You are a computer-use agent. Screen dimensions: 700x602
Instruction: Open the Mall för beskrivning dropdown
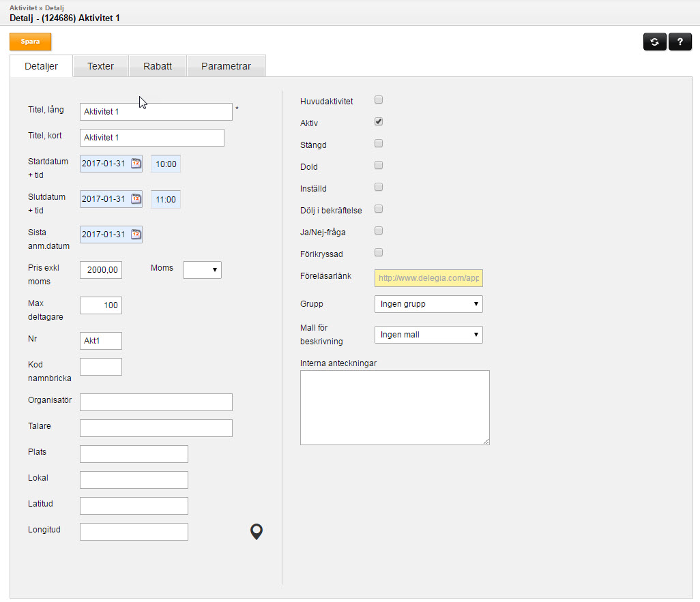click(x=428, y=335)
